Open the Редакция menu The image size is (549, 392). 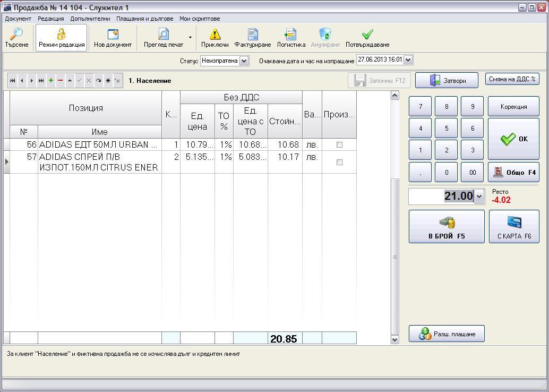click(51, 19)
